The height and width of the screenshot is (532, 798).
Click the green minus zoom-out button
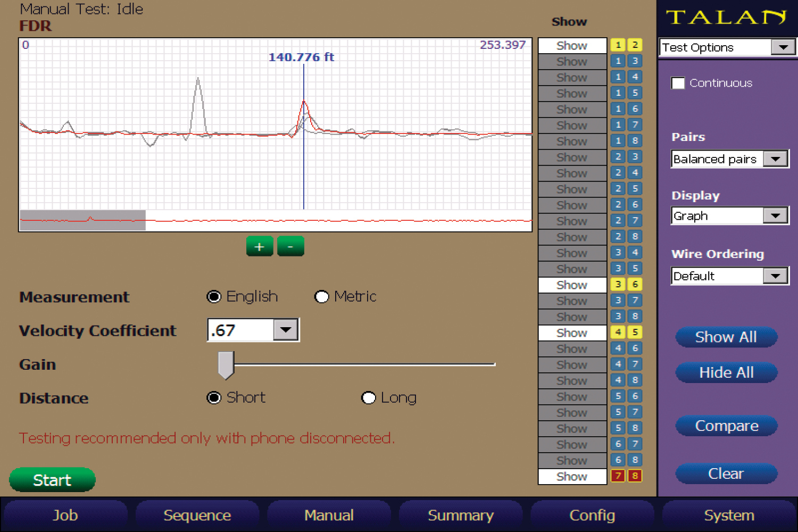pyautogui.click(x=290, y=246)
